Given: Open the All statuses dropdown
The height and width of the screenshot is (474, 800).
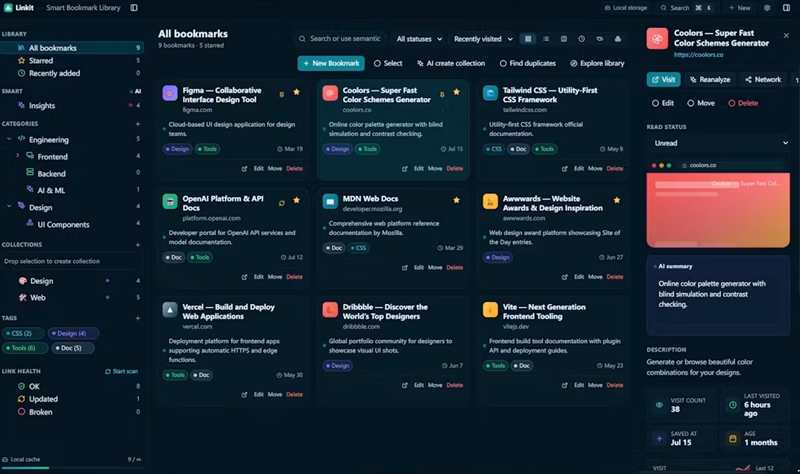Looking at the screenshot, I should [x=419, y=39].
